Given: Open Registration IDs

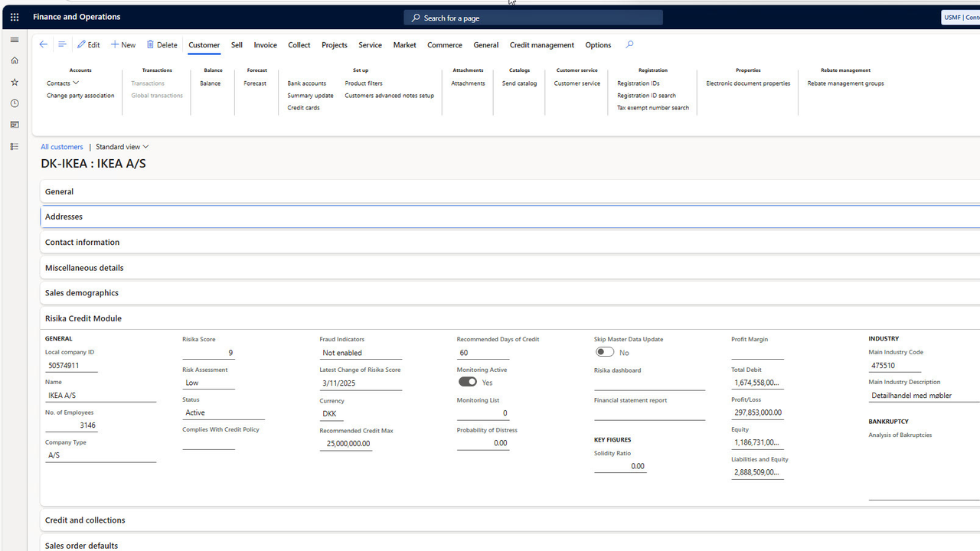Looking at the screenshot, I should (x=639, y=83).
